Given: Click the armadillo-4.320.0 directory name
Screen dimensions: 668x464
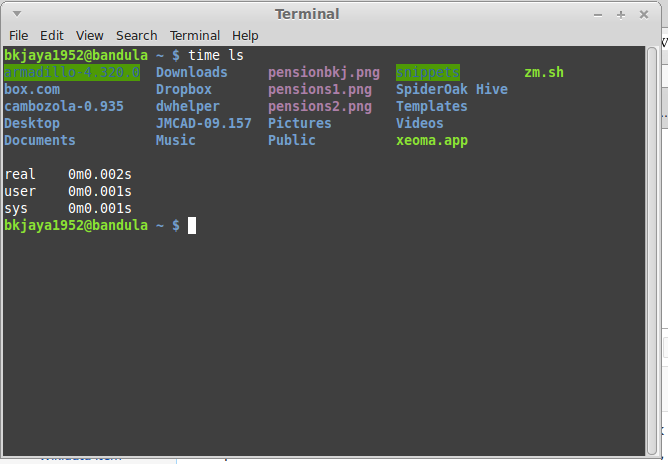Looking at the screenshot, I should (72, 72).
